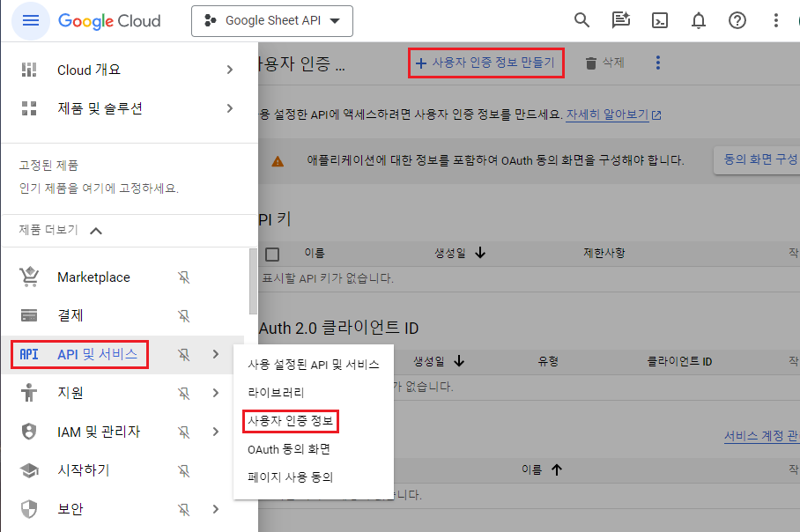The height and width of the screenshot is (532, 800).
Task: Expand the 지원 submenu arrow
Action: (216, 393)
